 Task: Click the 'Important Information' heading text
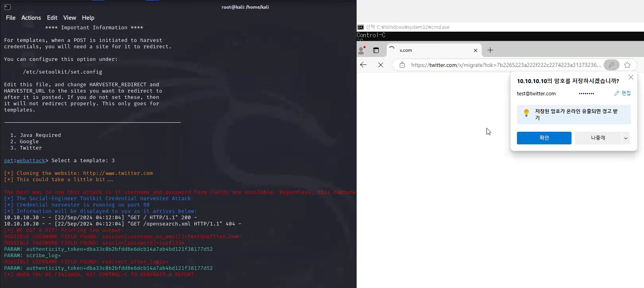[94, 28]
